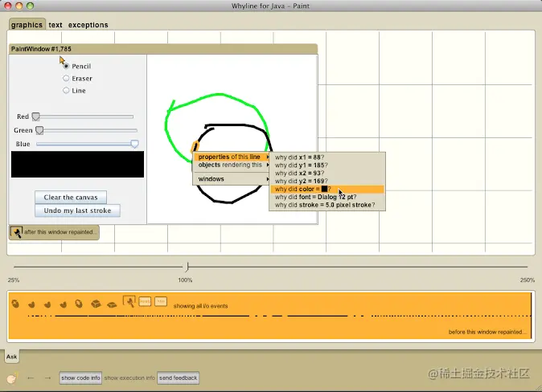The height and width of the screenshot is (392, 542).
Task: Click 'send feedback' button
Action: [x=178, y=378]
